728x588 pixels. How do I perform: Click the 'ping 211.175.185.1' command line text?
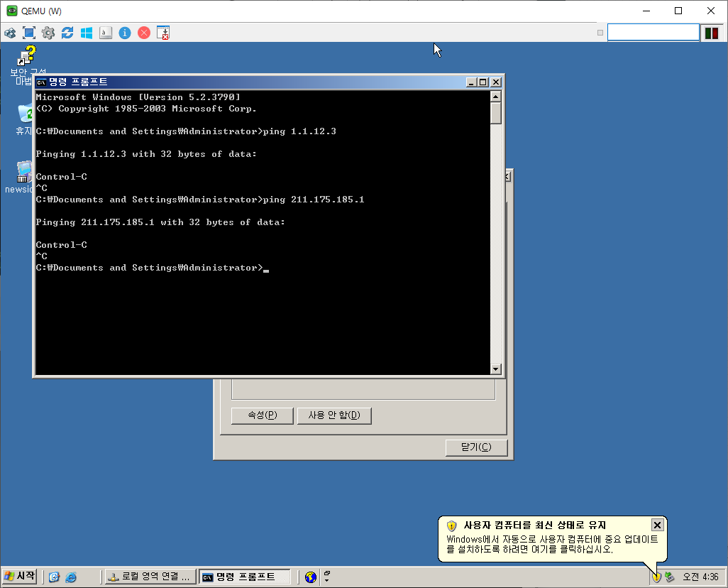[314, 200]
